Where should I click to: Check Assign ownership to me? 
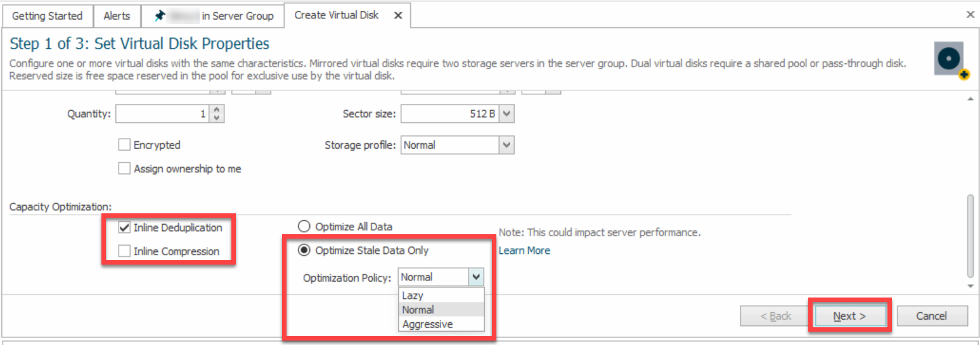point(124,169)
